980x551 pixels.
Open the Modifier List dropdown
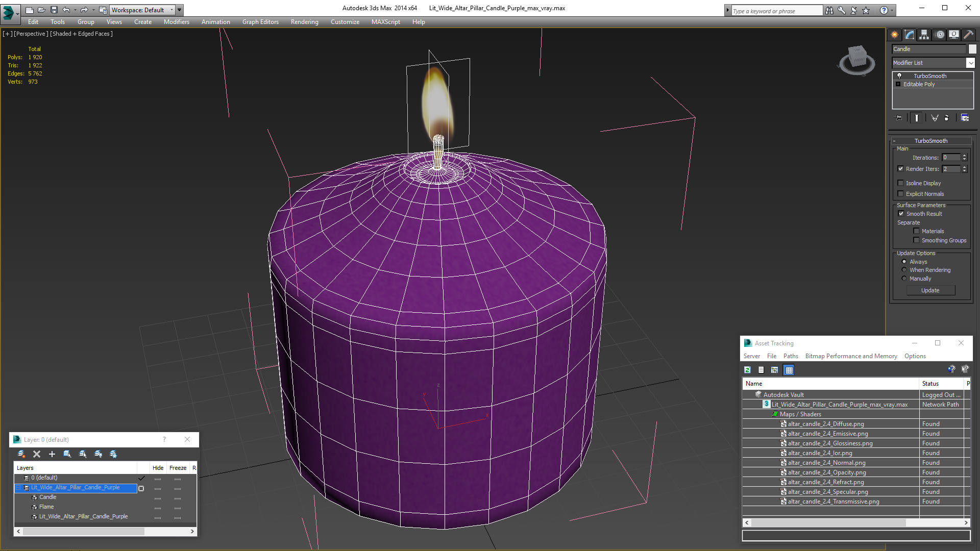970,63
